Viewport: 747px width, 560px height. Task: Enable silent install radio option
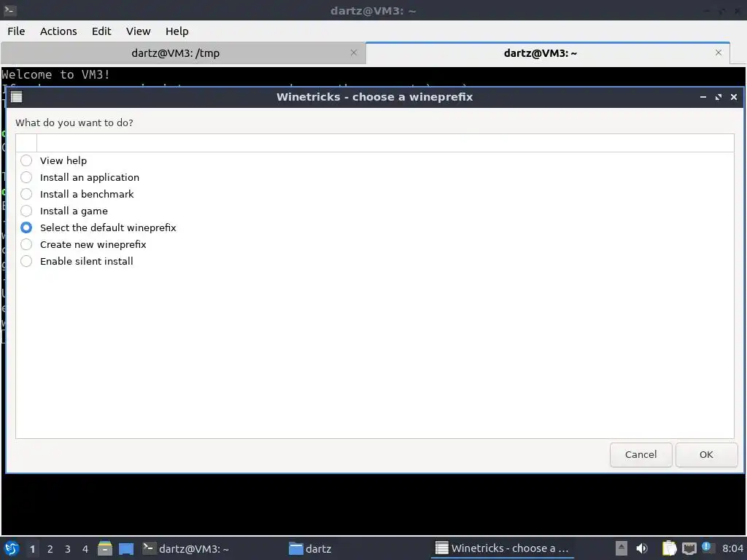26,261
